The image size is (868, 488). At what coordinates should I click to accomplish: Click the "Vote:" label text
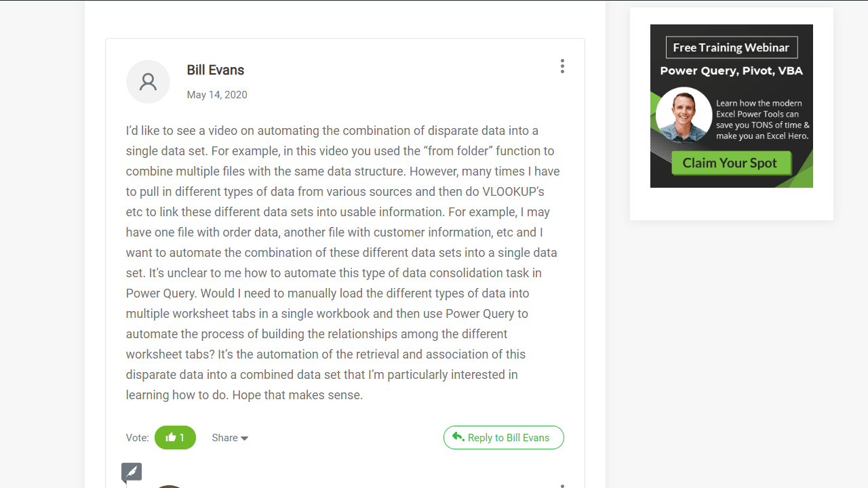tap(138, 438)
